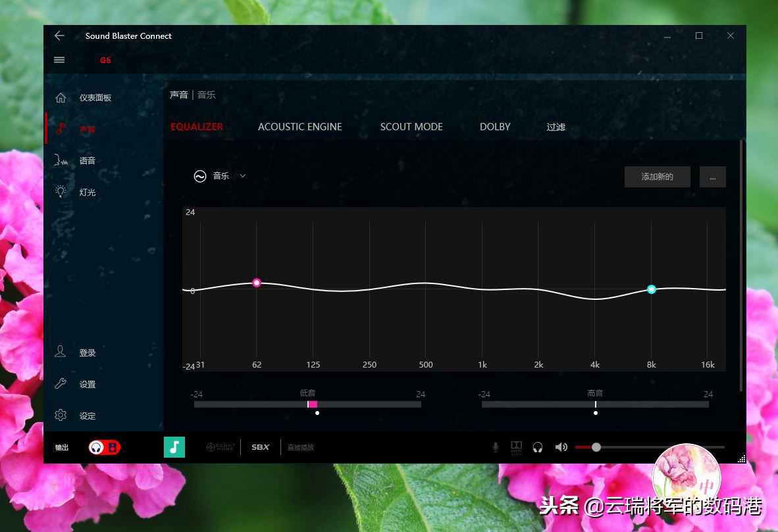This screenshot has width=778, height=532.
Task: Open 设置 in the sidebar
Action: (x=88, y=384)
